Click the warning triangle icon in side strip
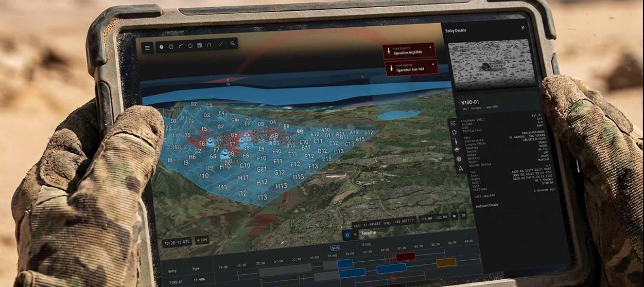Screen dimensions: 644x287 point(460,168)
